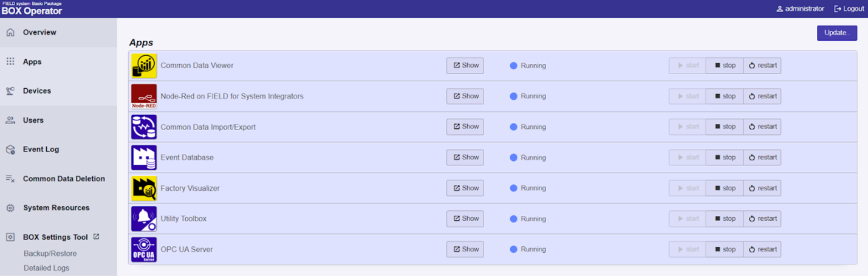Click the OPC UA Server app icon
This screenshot has width=868, height=276.
(x=144, y=249)
